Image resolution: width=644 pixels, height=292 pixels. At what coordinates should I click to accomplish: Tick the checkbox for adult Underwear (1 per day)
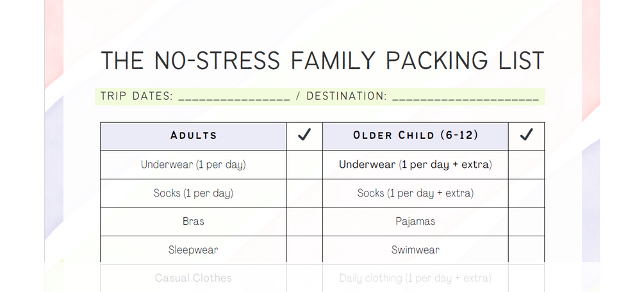coord(304,165)
